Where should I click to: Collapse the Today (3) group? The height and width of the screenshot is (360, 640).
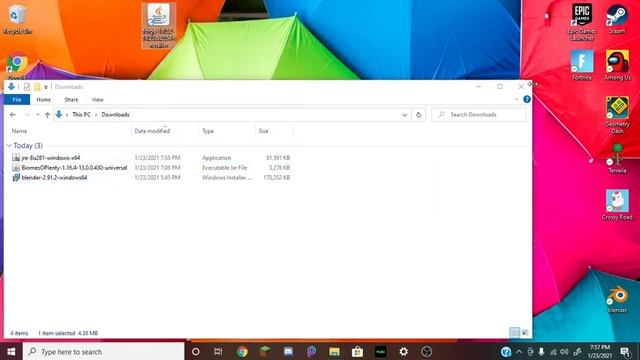click(x=9, y=145)
